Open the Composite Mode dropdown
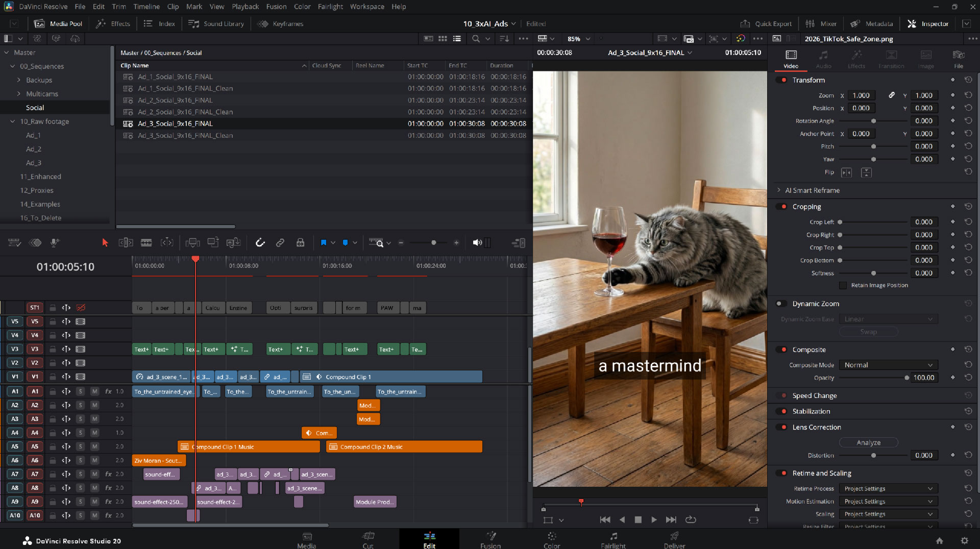Screen dimensions: 980x549 [x=888, y=365]
